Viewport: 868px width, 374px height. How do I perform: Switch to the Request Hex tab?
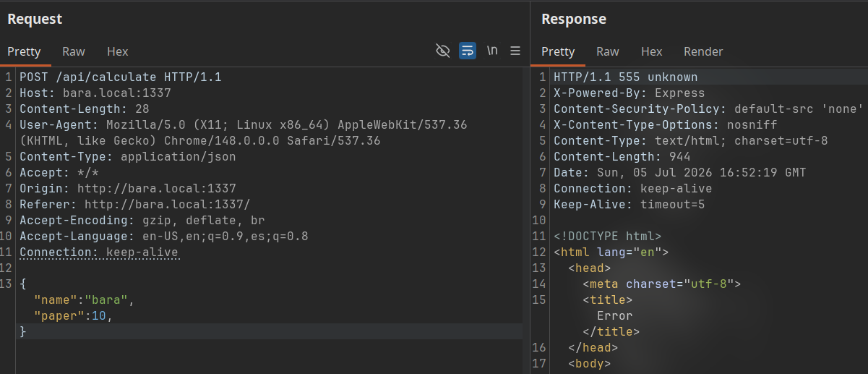tap(118, 51)
